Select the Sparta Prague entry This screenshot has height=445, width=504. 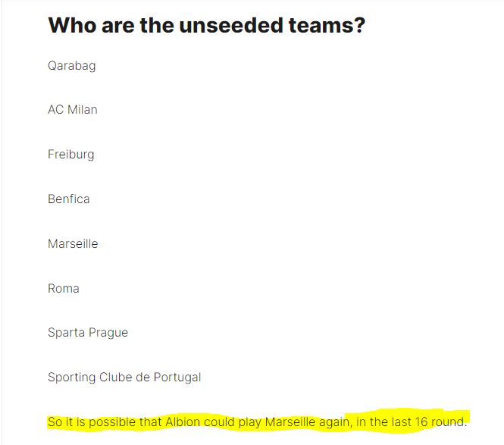[88, 333]
